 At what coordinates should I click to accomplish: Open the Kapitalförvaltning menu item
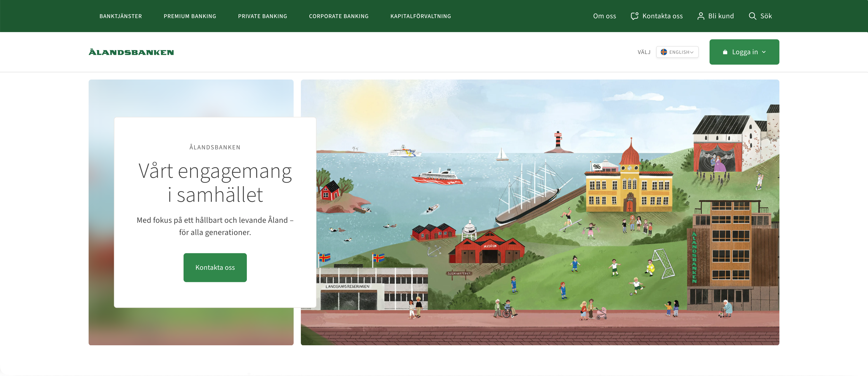tap(420, 16)
